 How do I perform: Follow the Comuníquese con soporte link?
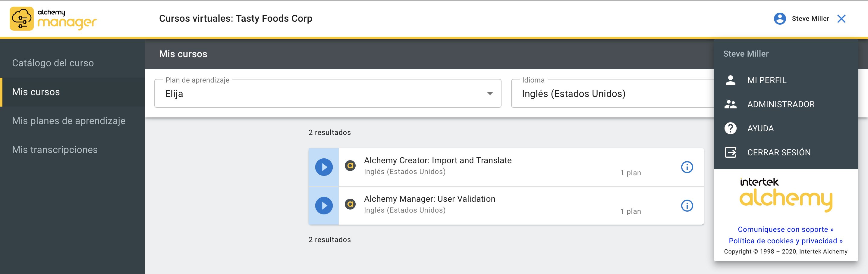click(785, 229)
